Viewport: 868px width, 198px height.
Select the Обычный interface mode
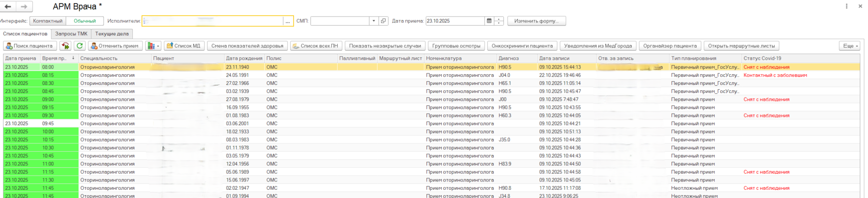(85, 21)
